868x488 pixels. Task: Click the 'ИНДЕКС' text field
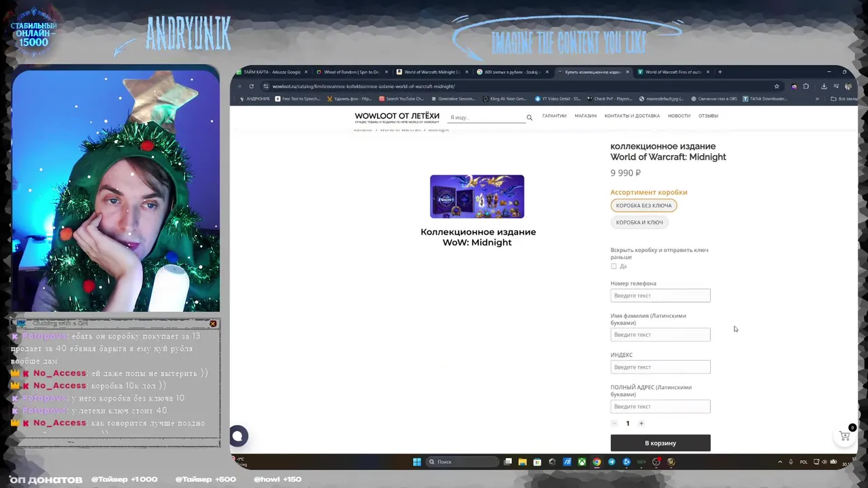tap(660, 367)
